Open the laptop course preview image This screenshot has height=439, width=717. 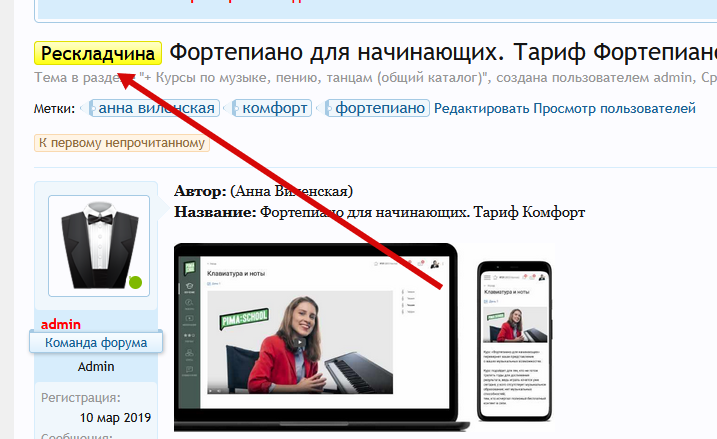point(315,330)
